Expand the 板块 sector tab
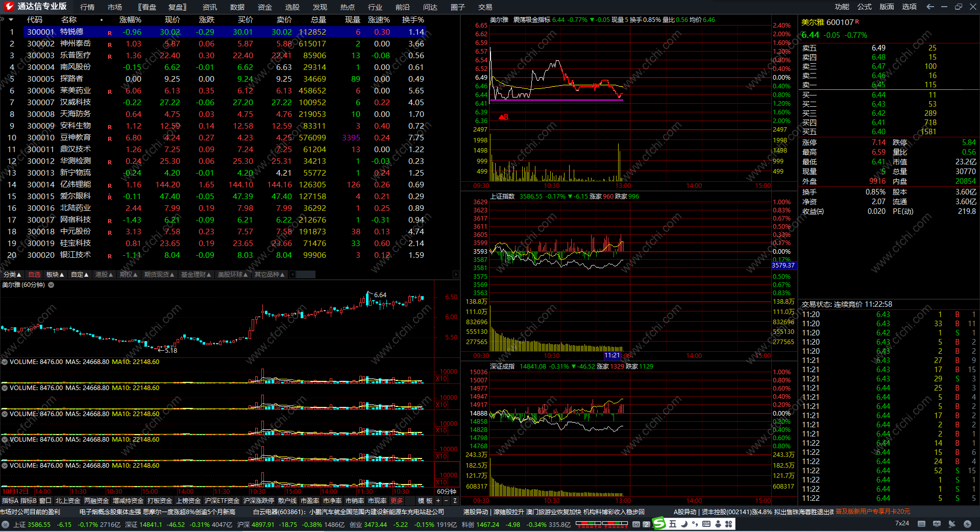Screen dimensions: 980x532 click(55, 275)
